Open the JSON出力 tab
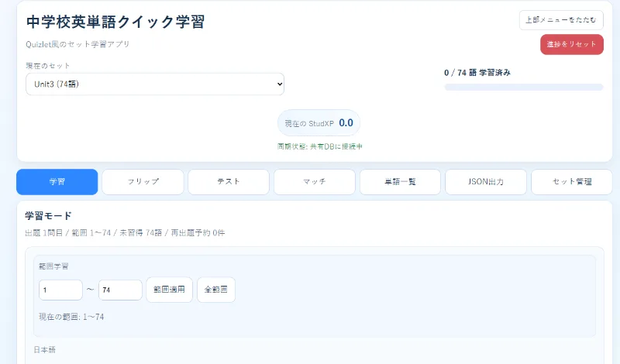 pyautogui.click(x=486, y=182)
